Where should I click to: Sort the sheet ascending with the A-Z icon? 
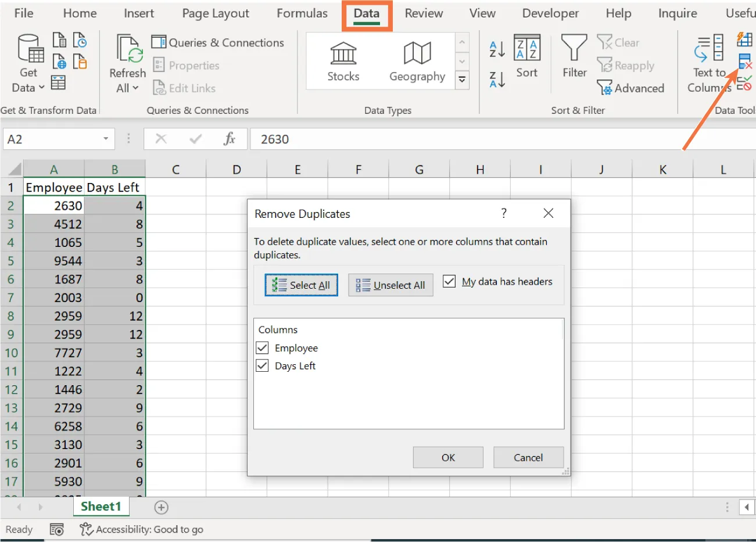point(497,49)
